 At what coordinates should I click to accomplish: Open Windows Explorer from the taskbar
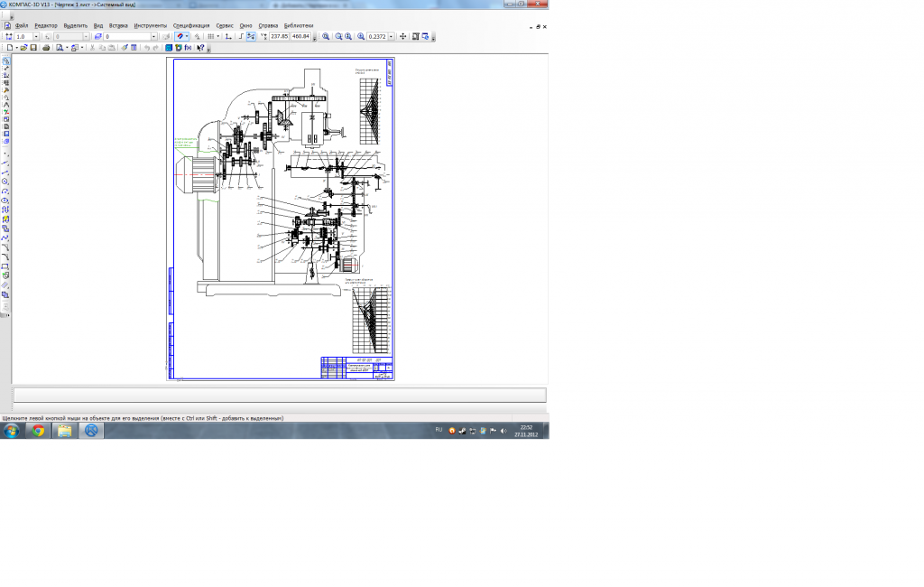pyautogui.click(x=65, y=431)
